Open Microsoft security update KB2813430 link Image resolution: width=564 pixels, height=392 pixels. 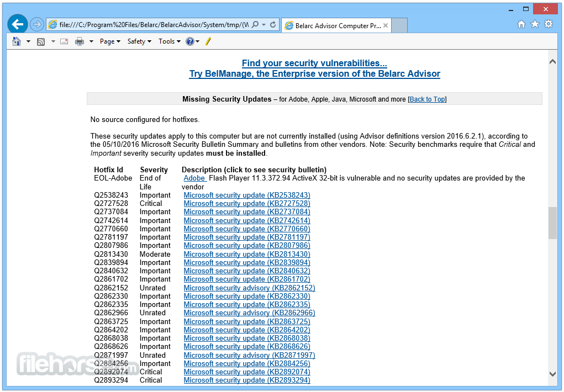tap(247, 254)
